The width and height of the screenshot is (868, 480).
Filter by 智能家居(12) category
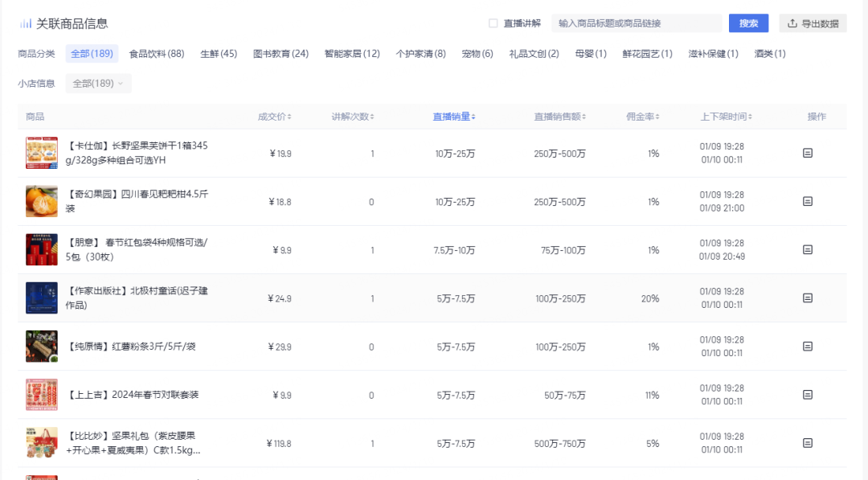pos(352,54)
